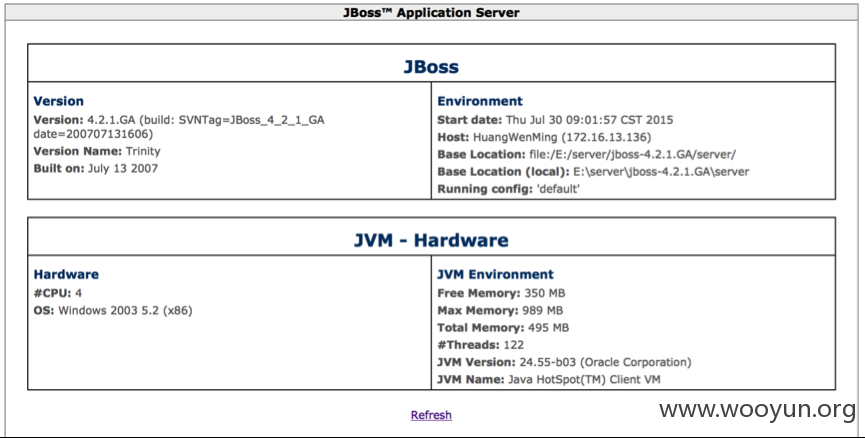The width and height of the screenshot is (865, 438).
Task: Click the date=200707131606 build date text
Action: click(93, 134)
